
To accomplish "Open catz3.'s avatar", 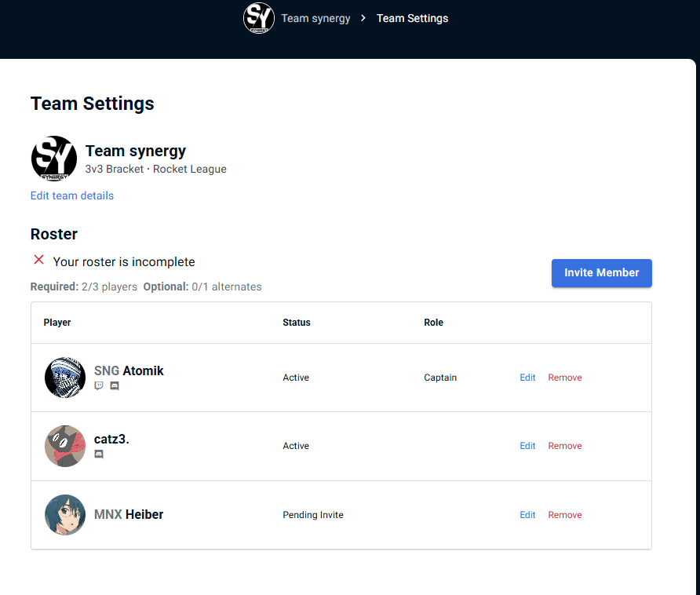I will coord(65,446).
